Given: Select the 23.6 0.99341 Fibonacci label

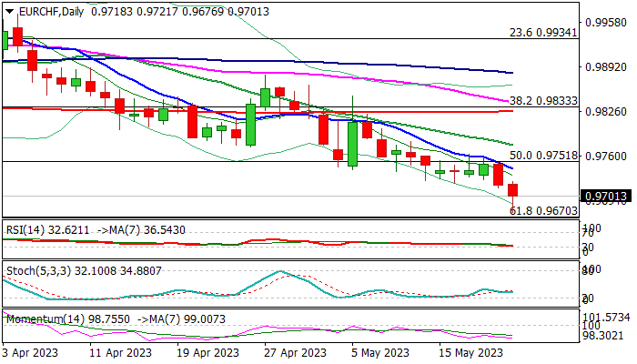Looking at the screenshot, I should coord(543,33).
